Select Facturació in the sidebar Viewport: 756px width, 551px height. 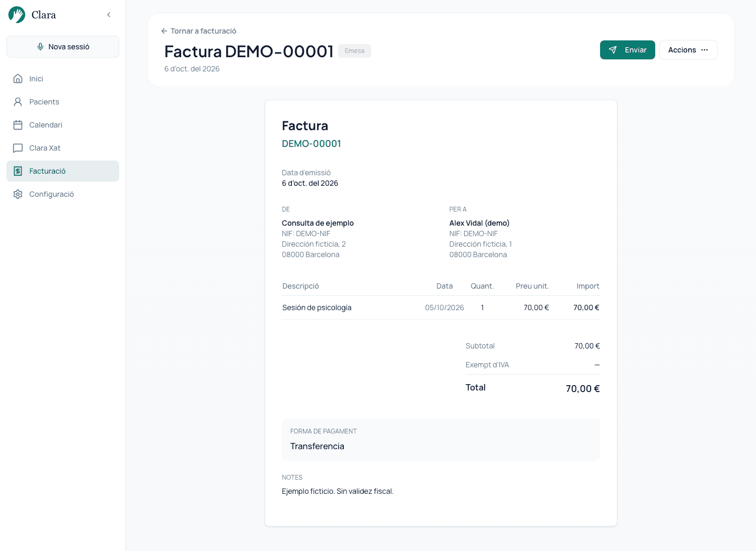[62, 171]
